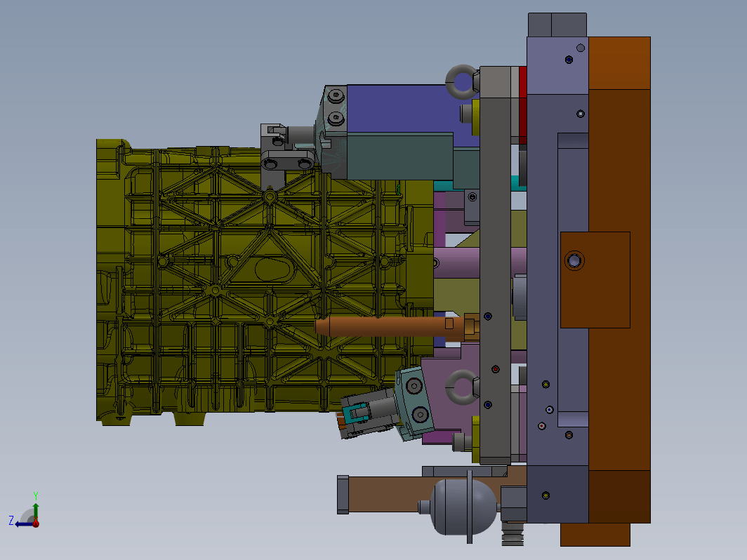Select the corrugated hose fitting at bottom
Viewport: 747px width, 560px height.
click(513, 533)
